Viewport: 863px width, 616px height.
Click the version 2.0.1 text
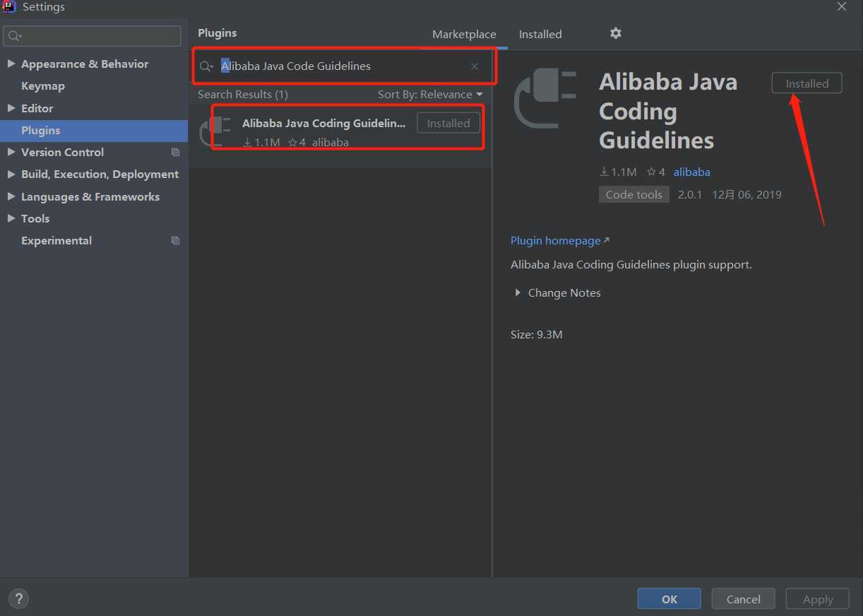tap(690, 195)
